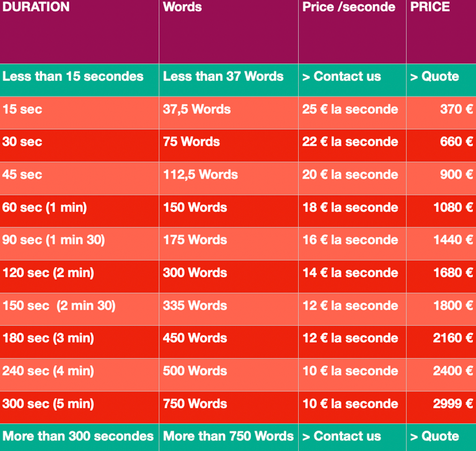Click the bottom '> Contact us' link

coord(342,436)
